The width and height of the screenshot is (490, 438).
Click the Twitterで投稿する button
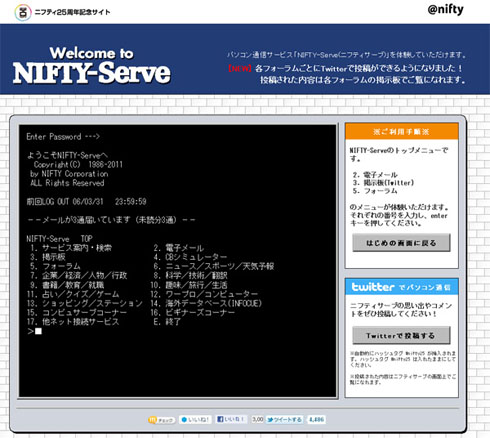pyautogui.click(x=401, y=335)
